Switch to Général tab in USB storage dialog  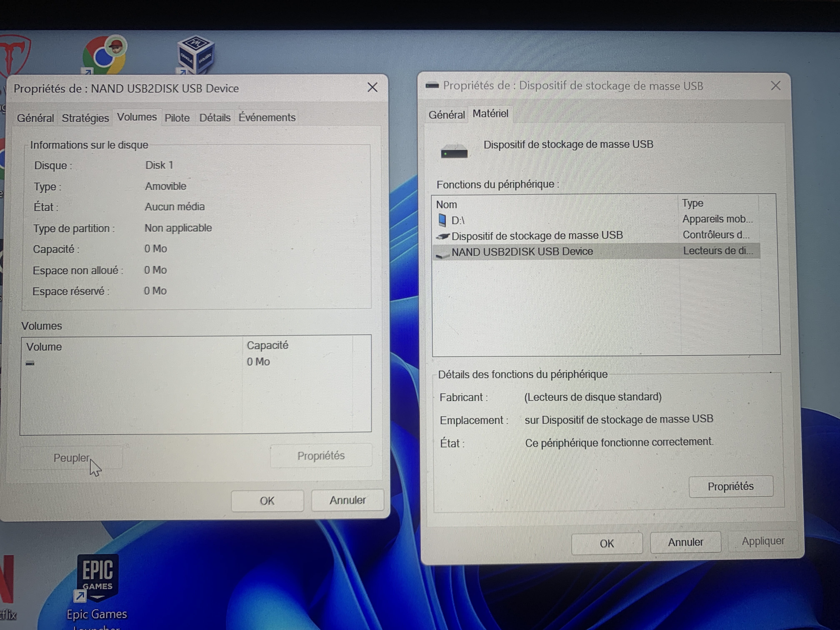pos(447,115)
